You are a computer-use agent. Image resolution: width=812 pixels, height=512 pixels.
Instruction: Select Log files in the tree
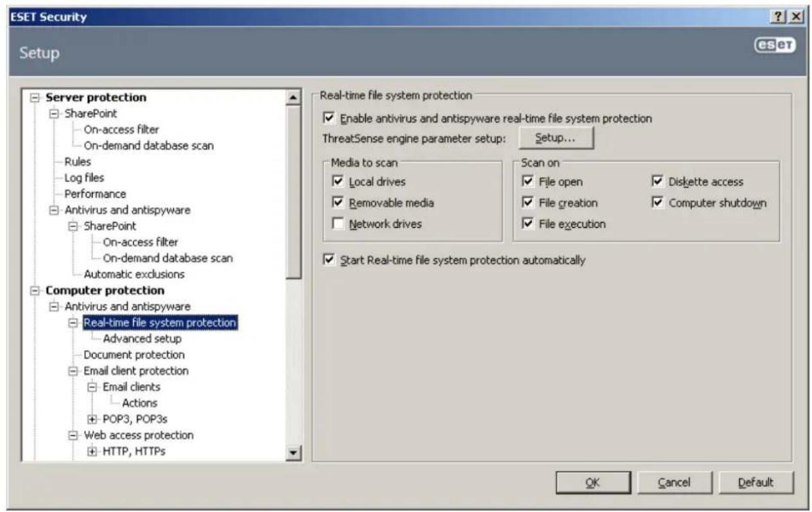(83, 178)
